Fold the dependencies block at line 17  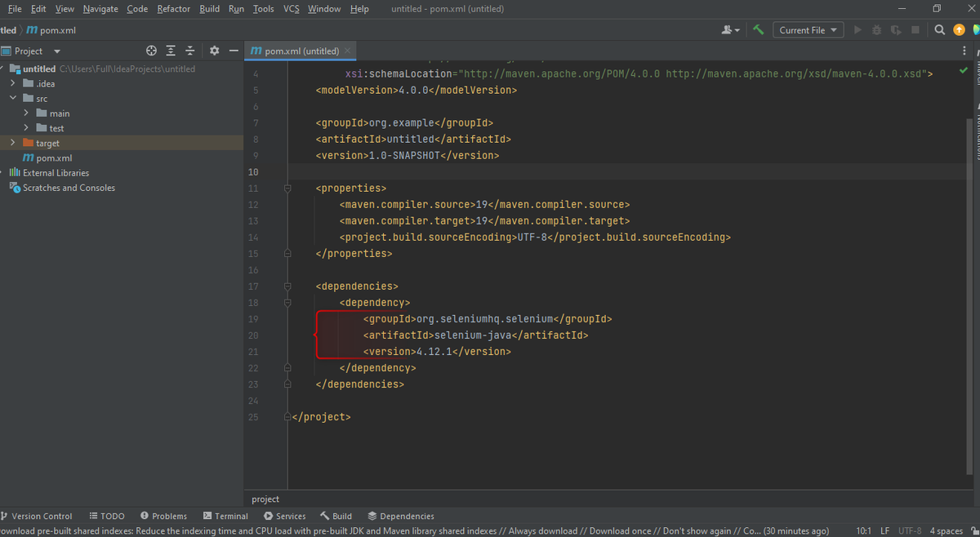[x=287, y=286]
